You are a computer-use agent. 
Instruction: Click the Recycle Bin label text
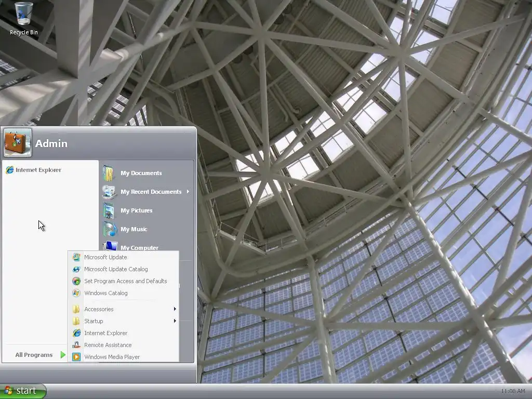(x=24, y=32)
